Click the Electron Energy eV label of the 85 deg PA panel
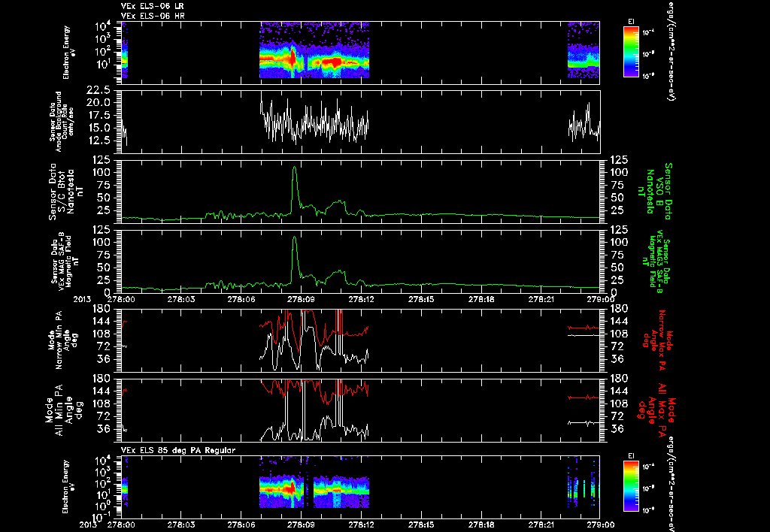The height and width of the screenshot is (532, 770). click(69, 487)
